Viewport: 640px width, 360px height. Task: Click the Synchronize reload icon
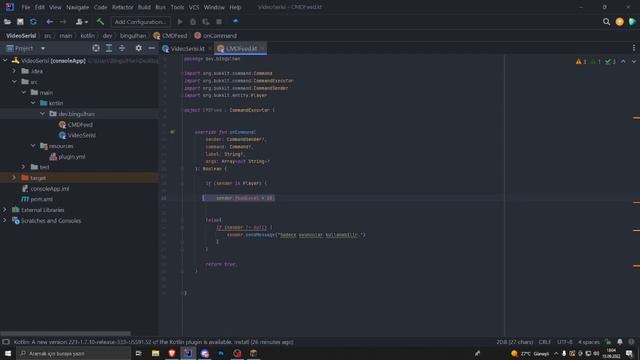click(33, 22)
